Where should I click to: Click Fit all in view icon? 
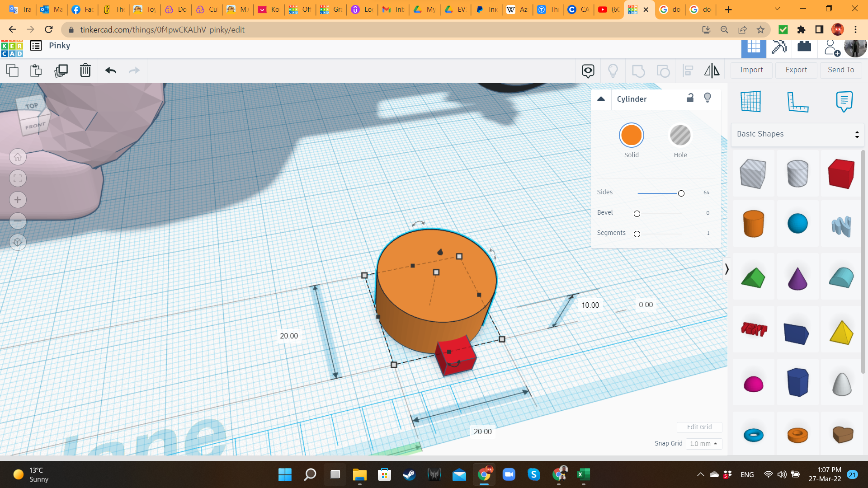(x=18, y=178)
